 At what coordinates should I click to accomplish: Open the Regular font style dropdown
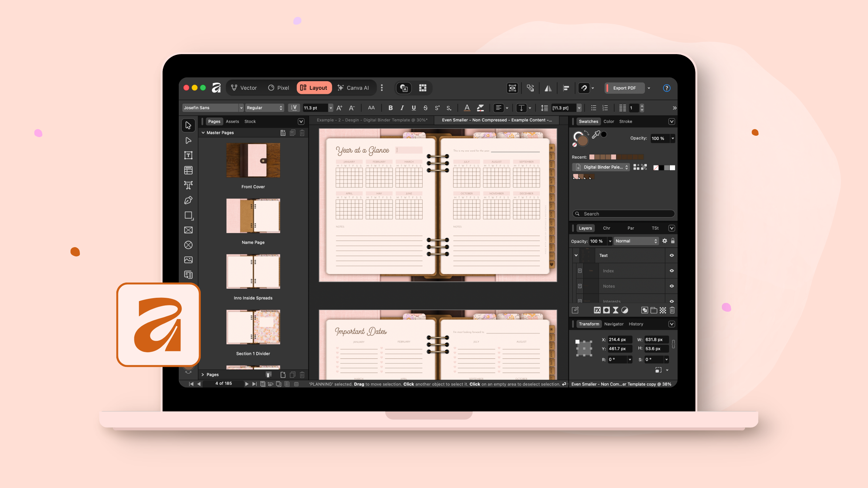[x=265, y=108]
